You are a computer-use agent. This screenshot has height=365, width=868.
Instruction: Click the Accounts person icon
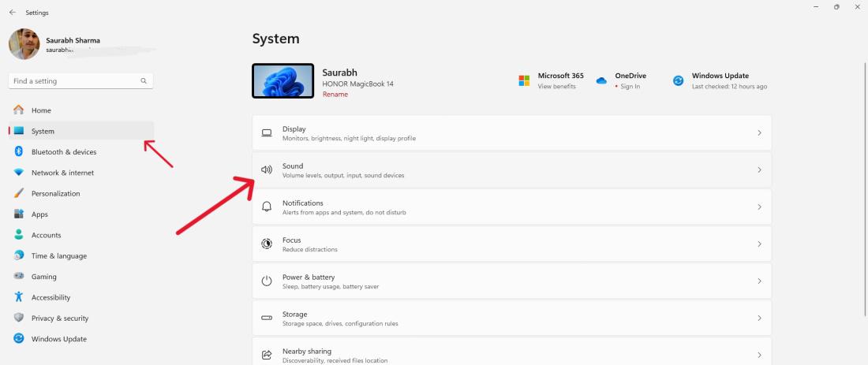point(19,234)
